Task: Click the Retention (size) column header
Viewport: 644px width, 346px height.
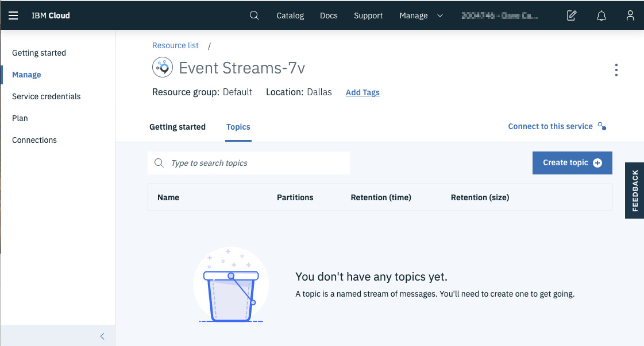Action: [480, 197]
